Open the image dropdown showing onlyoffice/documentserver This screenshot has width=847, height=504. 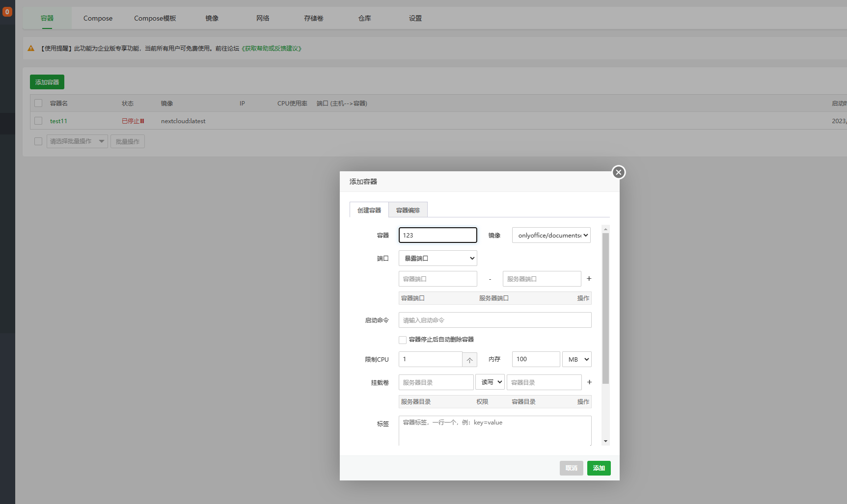[x=551, y=235]
